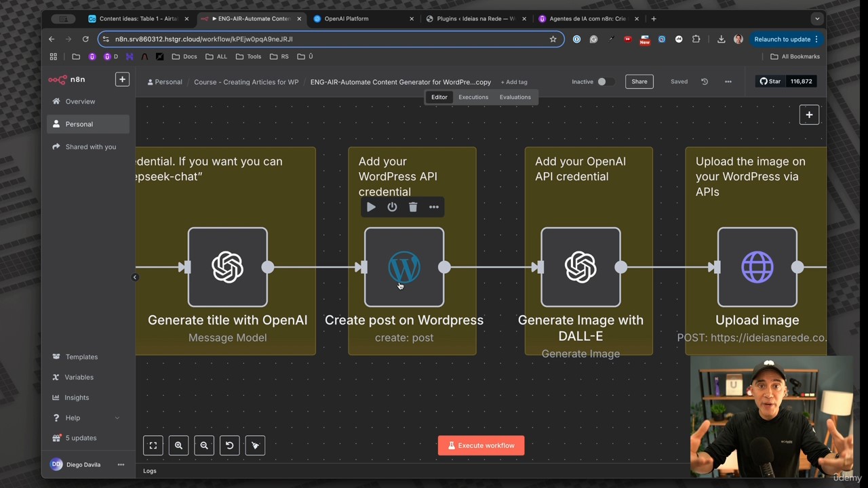This screenshot has width=868, height=488.
Task: Switch to Content ideas Airtable tab
Action: pos(139,18)
